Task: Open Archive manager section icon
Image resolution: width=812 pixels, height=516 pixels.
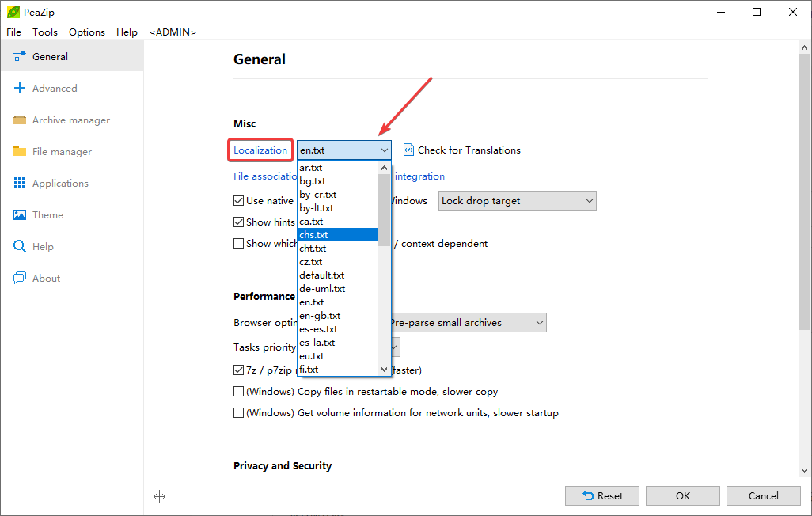Action: (20, 120)
